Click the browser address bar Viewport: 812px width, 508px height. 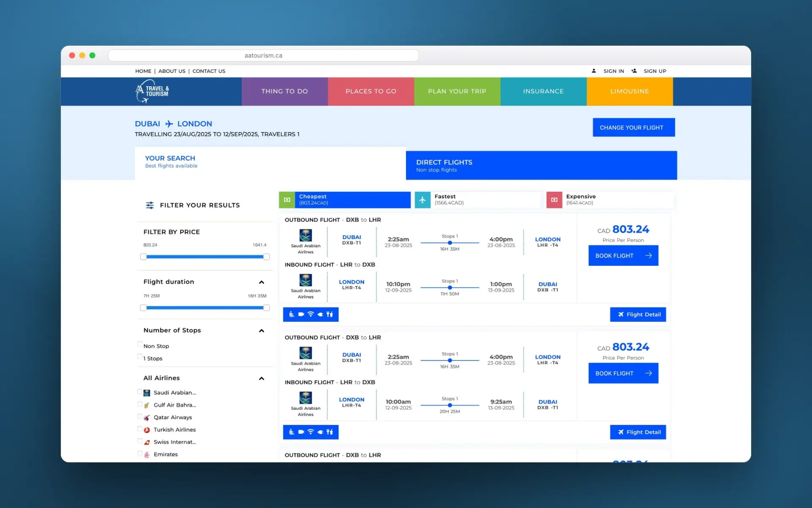[263, 55]
